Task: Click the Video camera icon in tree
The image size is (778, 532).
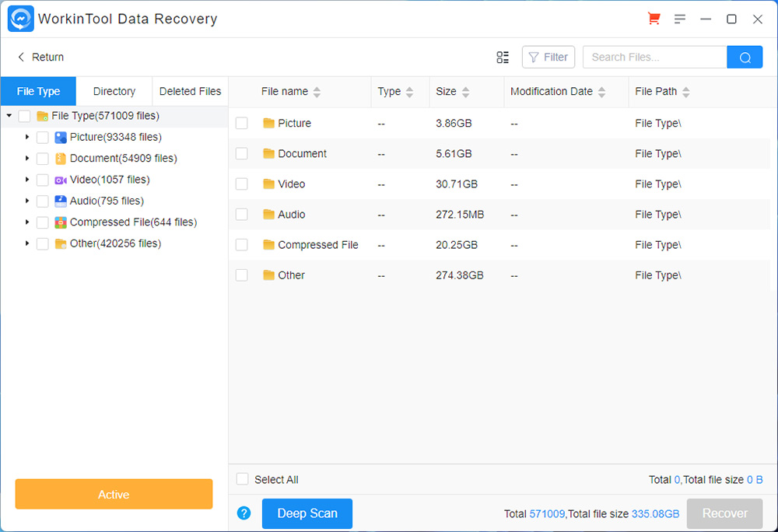Action: pyautogui.click(x=61, y=180)
